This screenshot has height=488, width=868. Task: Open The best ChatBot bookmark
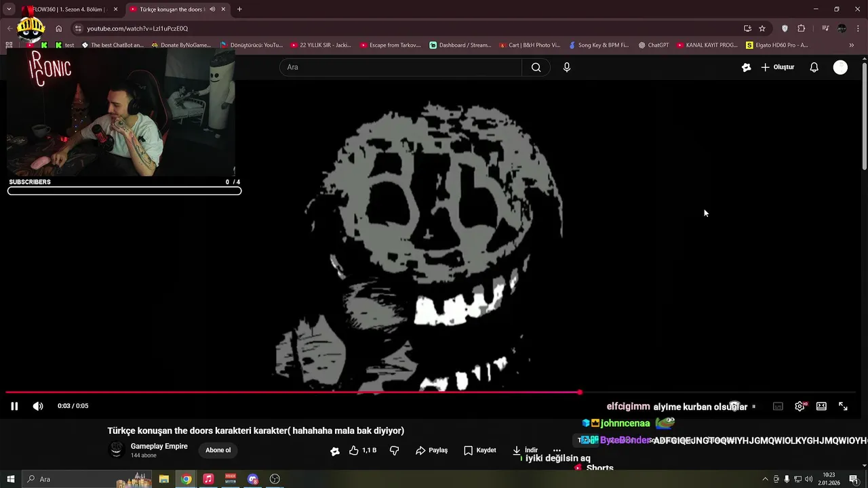click(x=113, y=45)
